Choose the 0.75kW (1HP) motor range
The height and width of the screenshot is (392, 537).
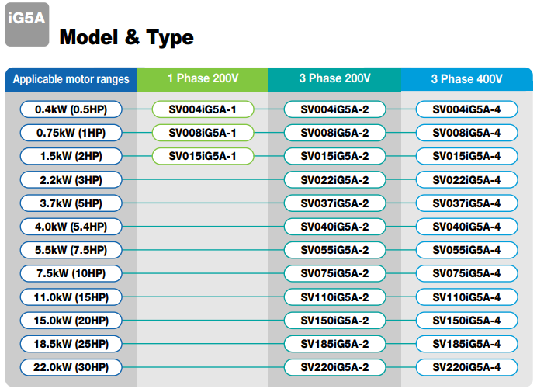coord(71,133)
